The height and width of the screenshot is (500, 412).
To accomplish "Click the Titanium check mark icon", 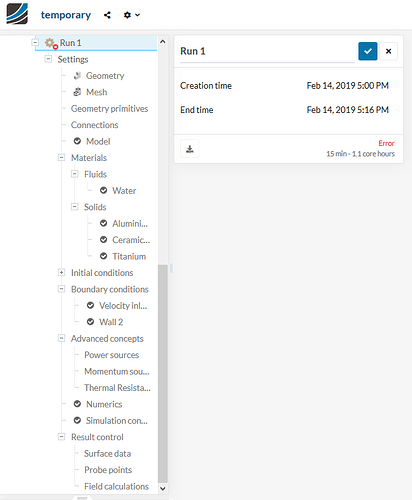I will (104, 256).
